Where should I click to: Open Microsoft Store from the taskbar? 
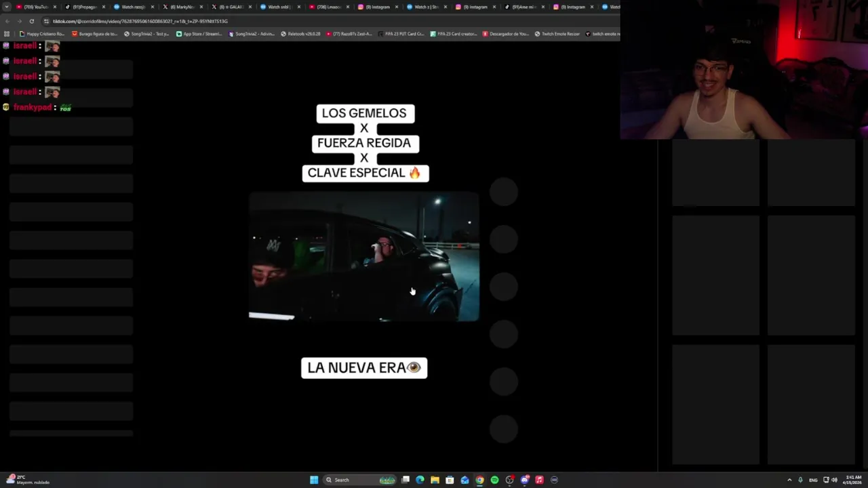coord(450,480)
